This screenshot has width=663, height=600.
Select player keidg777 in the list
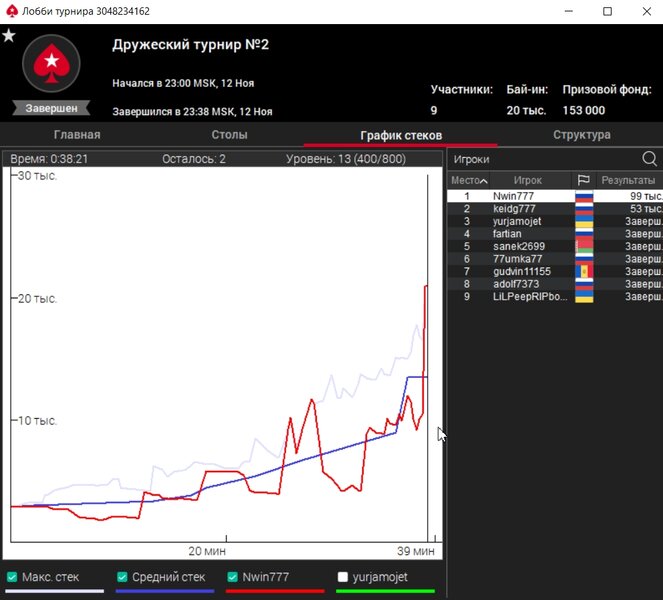coord(514,209)
